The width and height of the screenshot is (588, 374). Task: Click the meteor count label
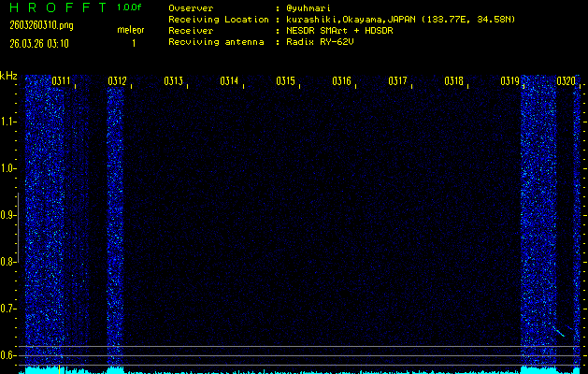[x=131, y=30]
